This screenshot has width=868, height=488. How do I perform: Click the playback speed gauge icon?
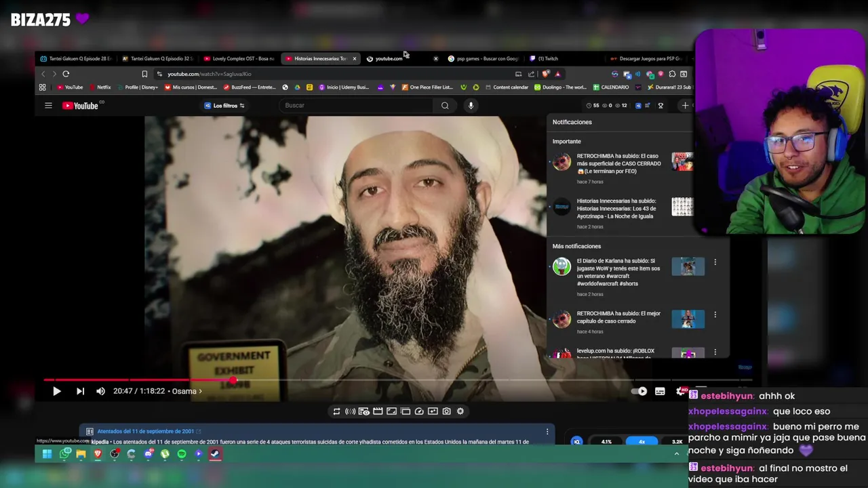pyautogui.click(x=419, y=411)
